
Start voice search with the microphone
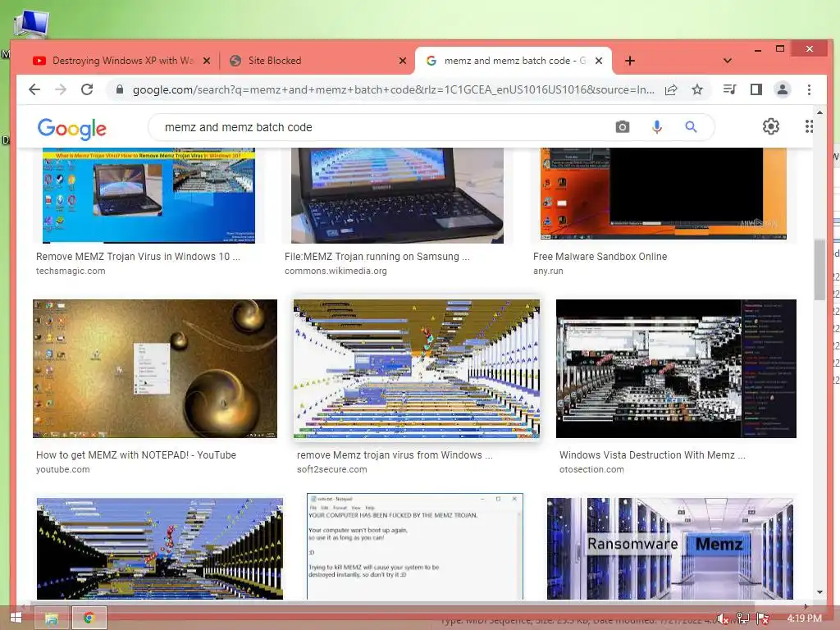click(x=657, y=127)
